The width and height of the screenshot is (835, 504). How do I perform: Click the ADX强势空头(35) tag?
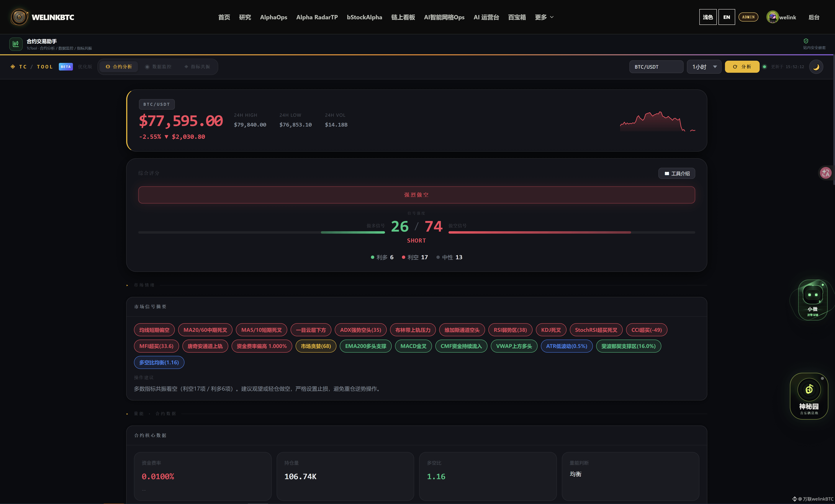pos(361,330)
